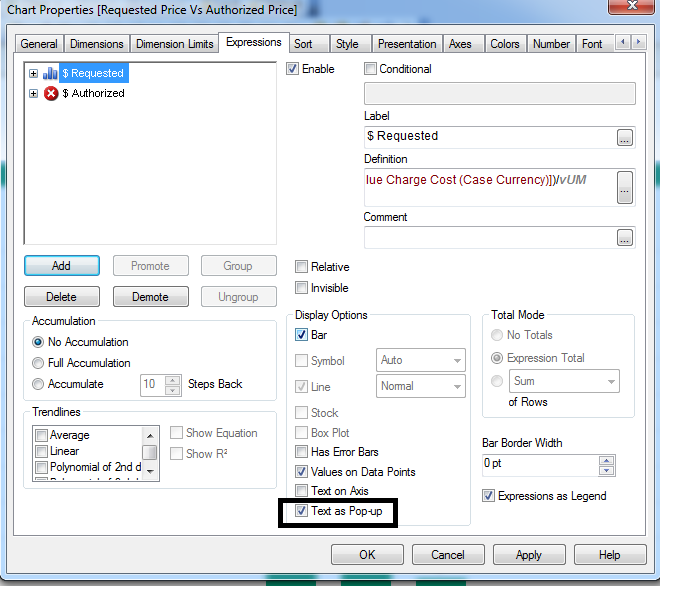Click the Cancel button
The image size is (690, 597).
[448, 555]
